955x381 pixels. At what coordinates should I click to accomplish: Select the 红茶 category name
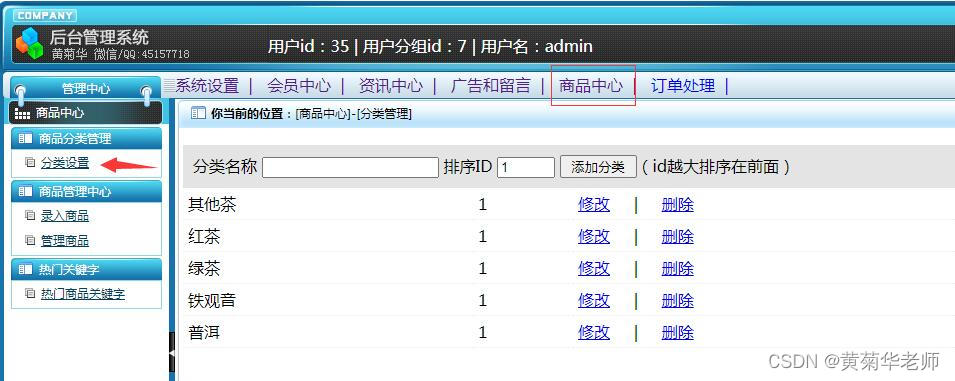coord(204,236)
